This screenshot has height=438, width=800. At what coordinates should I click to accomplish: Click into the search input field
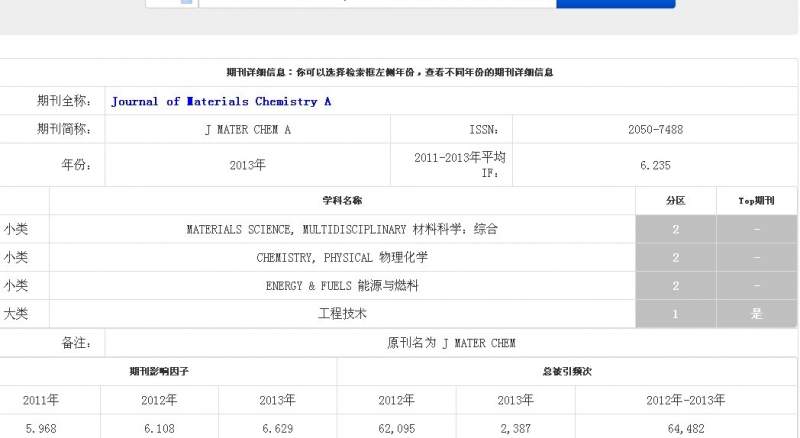[x=377, y=3]
